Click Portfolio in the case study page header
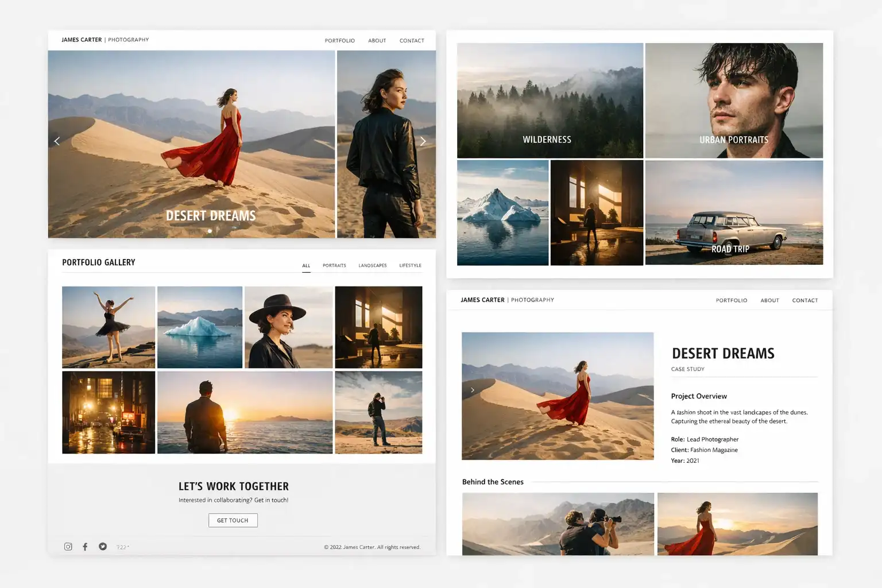The width and height of the screenshot is (882, 588). coord(731,300)
